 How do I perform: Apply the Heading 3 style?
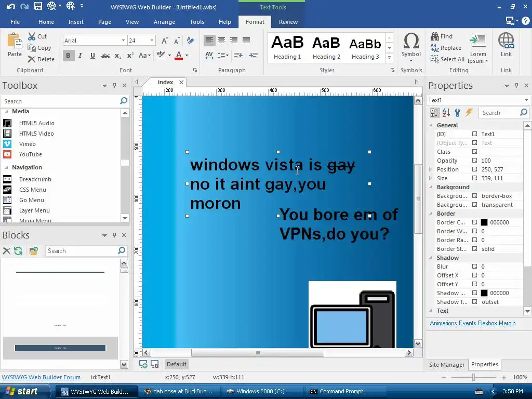365,47
